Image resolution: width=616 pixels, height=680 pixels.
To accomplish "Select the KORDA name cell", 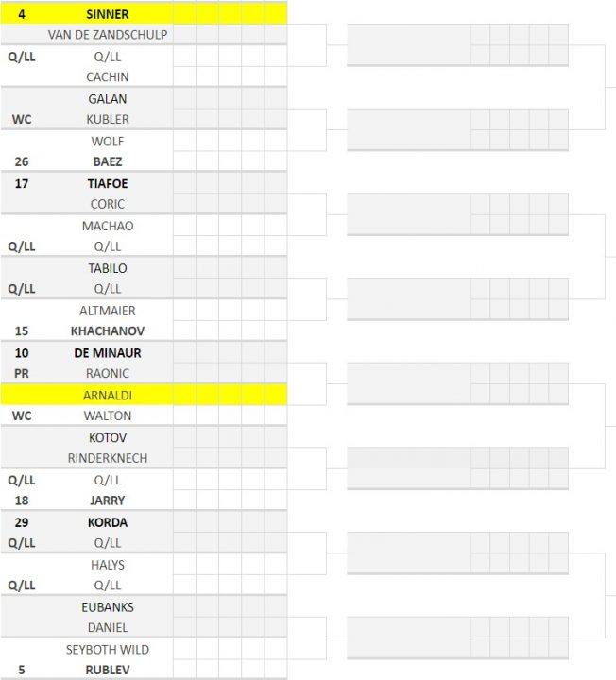I will tap(107, 522).
